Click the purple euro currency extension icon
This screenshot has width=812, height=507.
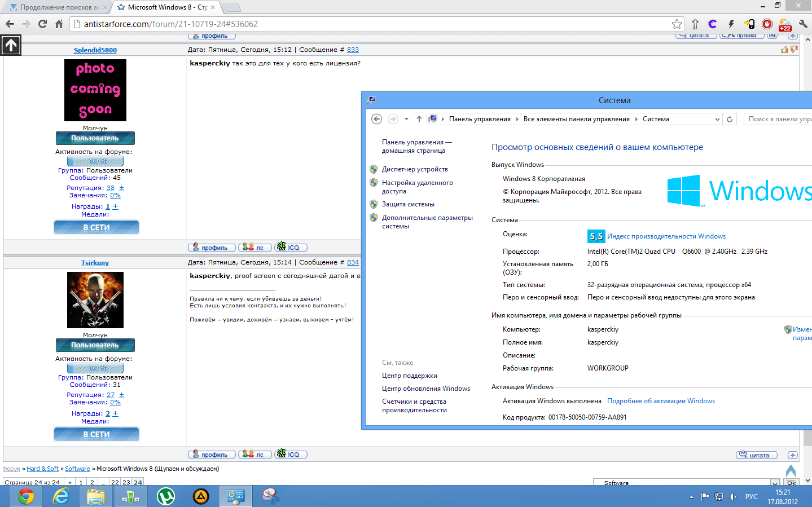(712, 24)
